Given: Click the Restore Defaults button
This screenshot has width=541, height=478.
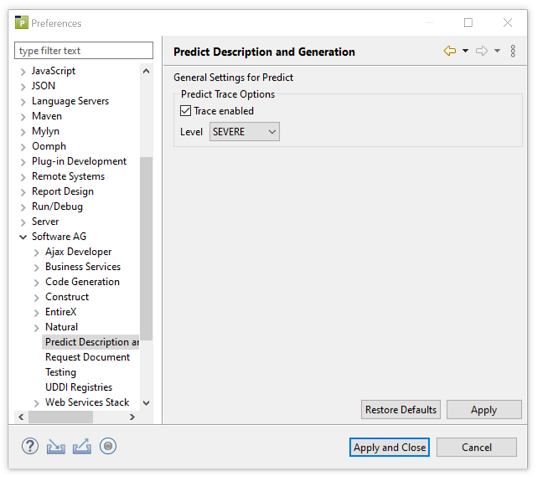Looking at the screenshot, I should click(x=401, y=410).
